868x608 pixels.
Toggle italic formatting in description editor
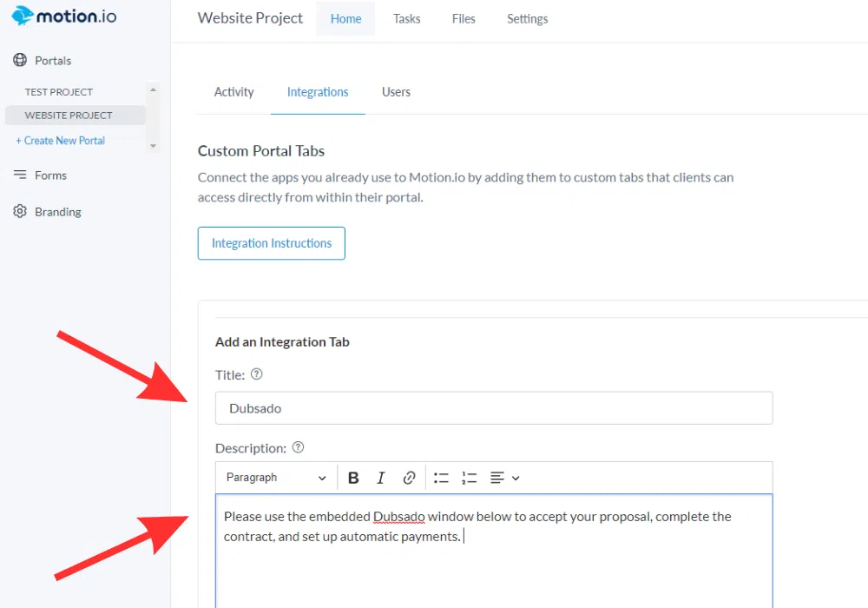[x=380, y=478]
